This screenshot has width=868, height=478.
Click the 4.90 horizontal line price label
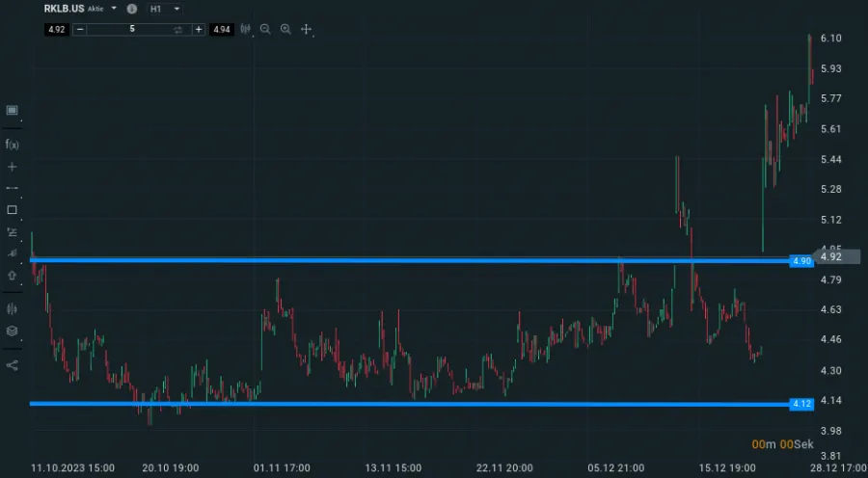pyautogui.click(x=800, y=260)
